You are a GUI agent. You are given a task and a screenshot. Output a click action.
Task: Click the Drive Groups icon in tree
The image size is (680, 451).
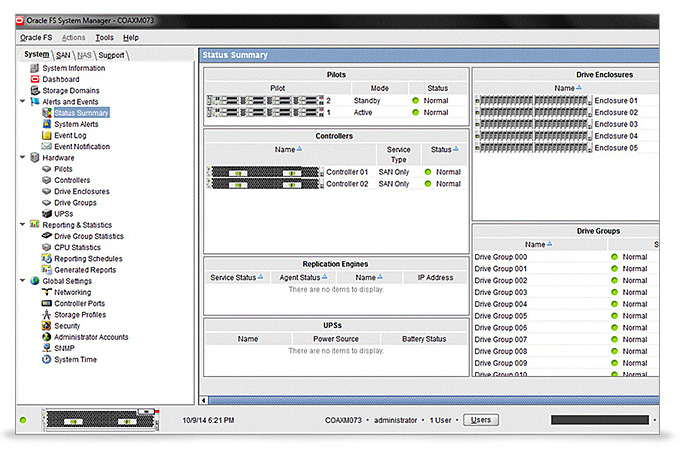point(47,203)
